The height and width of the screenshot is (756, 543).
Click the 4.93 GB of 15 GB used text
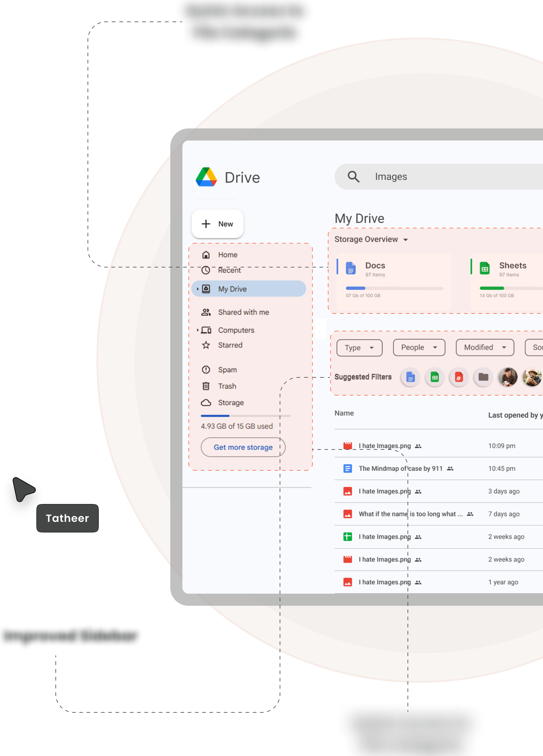[237, 426]
